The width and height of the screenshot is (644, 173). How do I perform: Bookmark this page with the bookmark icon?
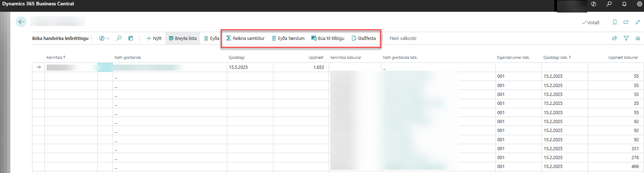pyautogui.click(x=614, y=22)
